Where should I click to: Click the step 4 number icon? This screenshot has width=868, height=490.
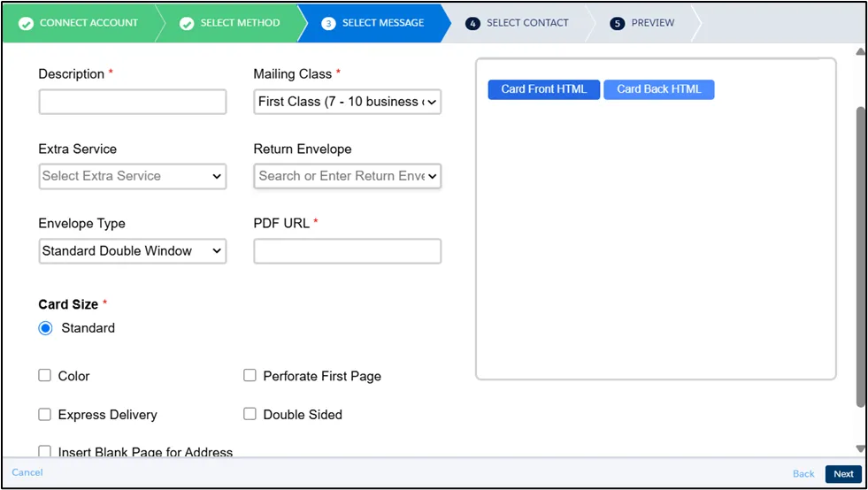click(472, 23)
